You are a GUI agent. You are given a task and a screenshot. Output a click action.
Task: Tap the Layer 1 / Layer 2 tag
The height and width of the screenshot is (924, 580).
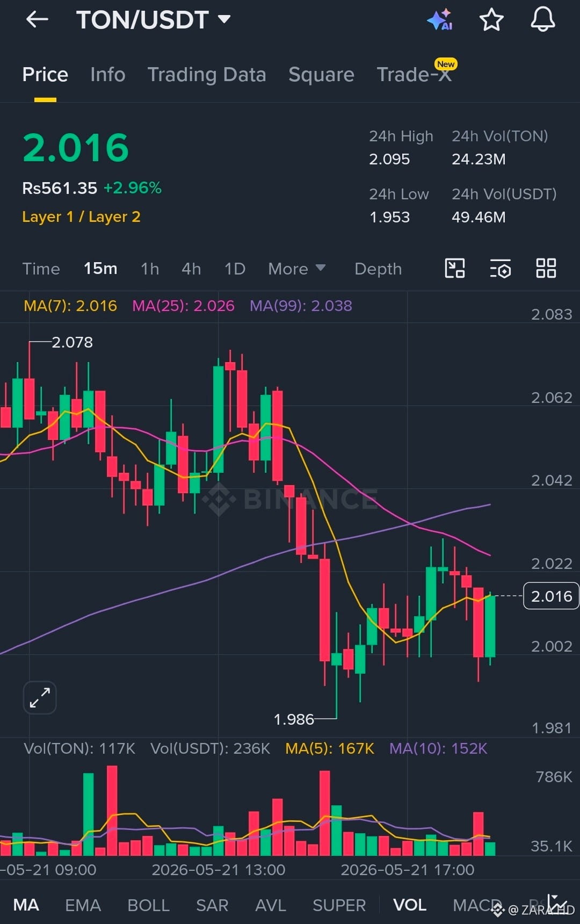[x=81, y=216]
